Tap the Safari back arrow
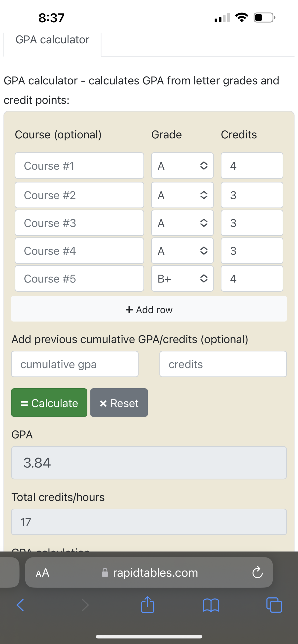This screenshot has width=298, height=644. pyautogui.click(x=20, y=605)
